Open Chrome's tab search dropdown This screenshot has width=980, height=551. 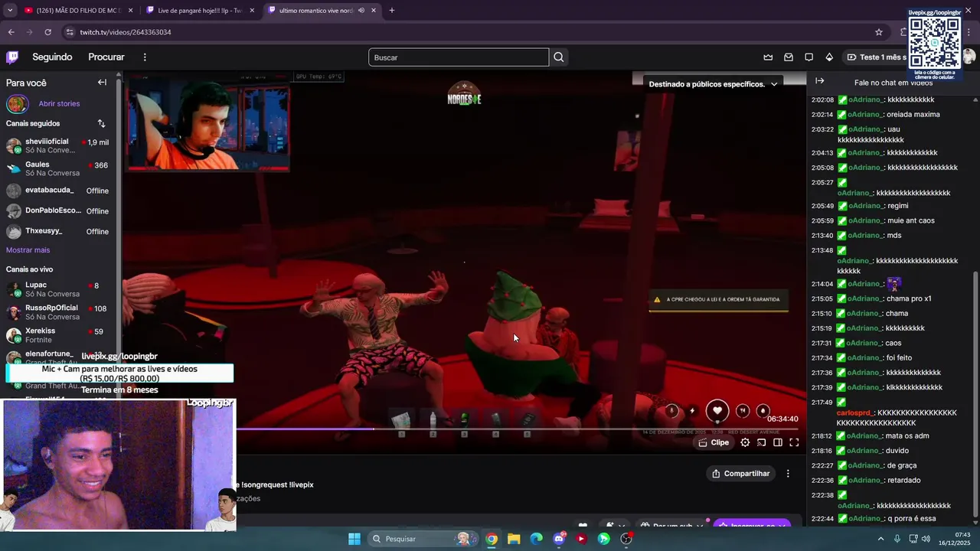pyautogui.click(x=10, y=11)
